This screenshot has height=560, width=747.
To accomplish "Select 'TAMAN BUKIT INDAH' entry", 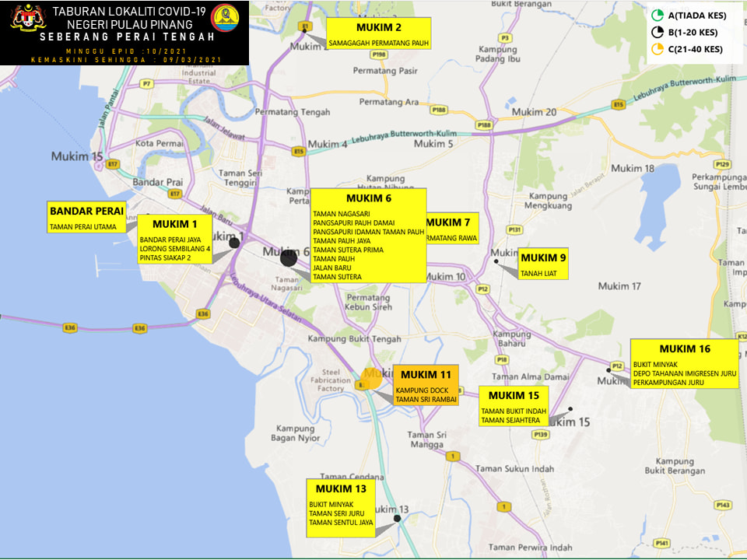I will coord(514,411).
